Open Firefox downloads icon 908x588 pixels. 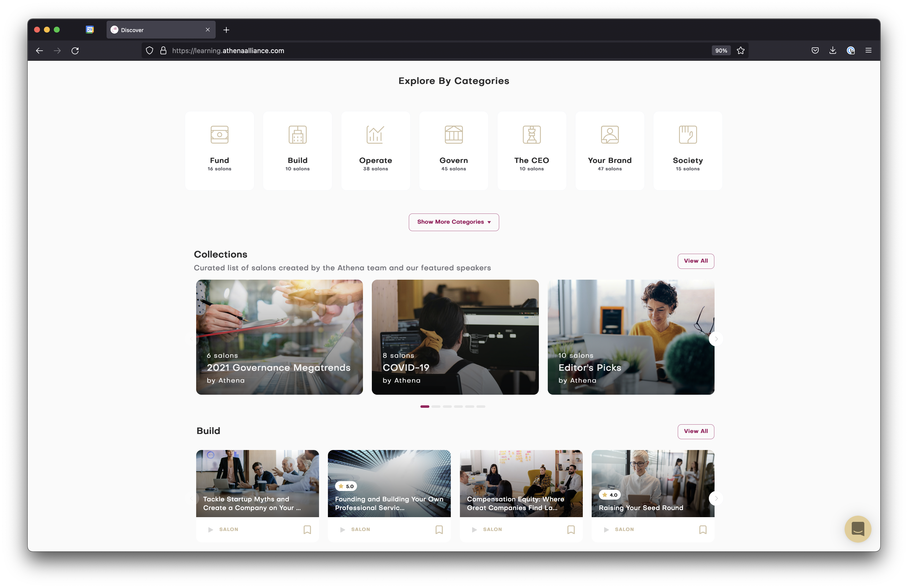832,50
